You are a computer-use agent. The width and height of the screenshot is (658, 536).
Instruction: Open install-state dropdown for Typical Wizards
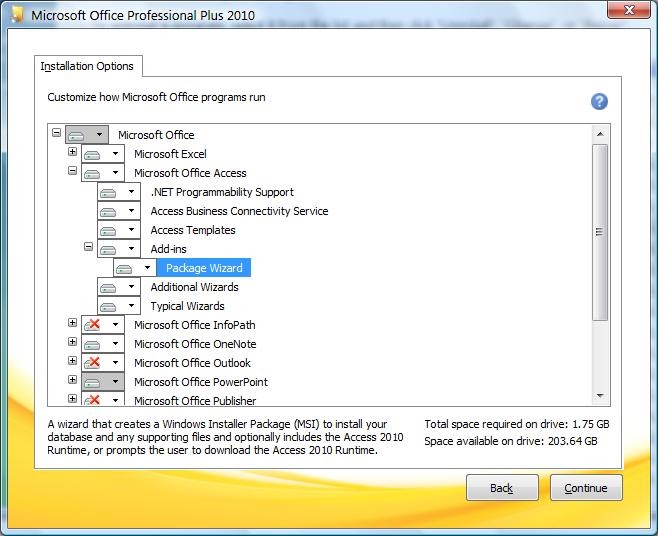(119, 306)
